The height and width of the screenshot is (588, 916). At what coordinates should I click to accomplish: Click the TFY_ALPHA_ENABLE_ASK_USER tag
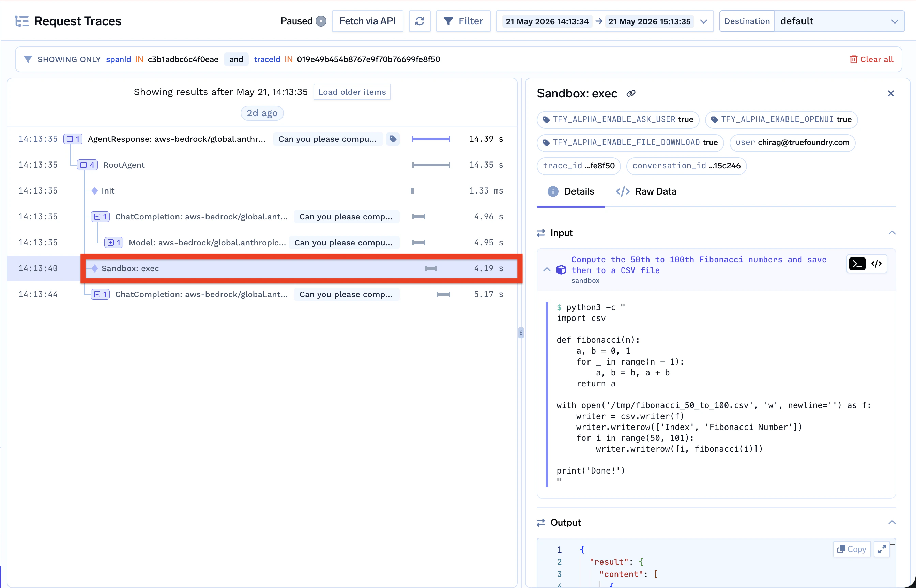coord(618,120)
